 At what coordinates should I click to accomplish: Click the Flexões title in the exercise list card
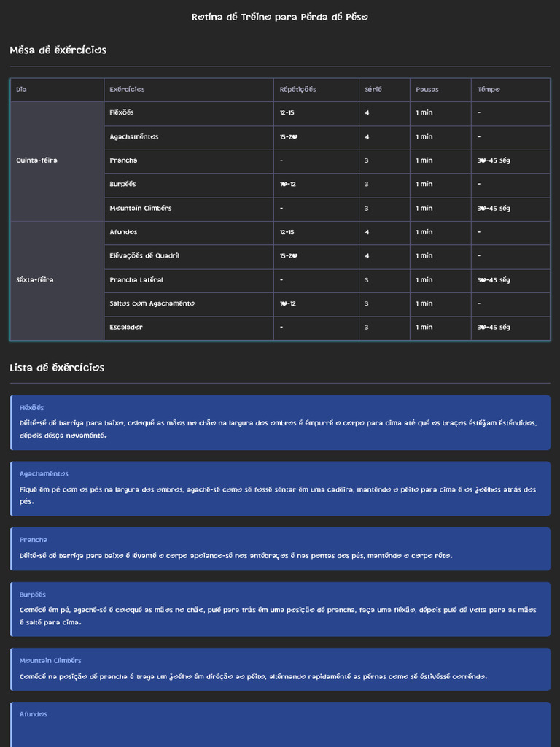click(x=31, y=409)
